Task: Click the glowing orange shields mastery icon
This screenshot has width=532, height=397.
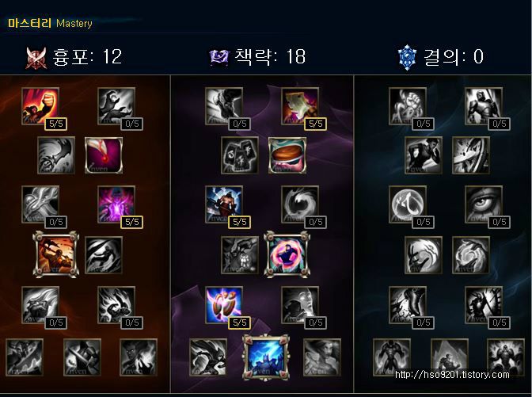Action: pyautogui.click(x=224, y=305)
